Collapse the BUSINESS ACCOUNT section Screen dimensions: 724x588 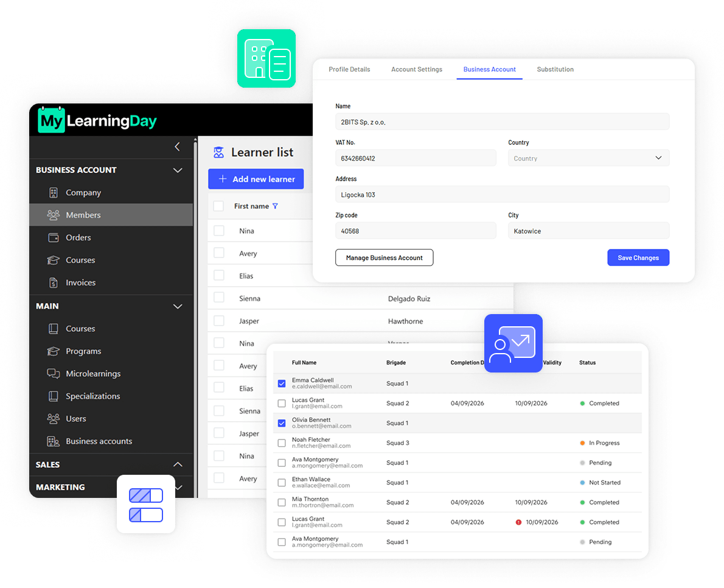(x=177, y=170)
